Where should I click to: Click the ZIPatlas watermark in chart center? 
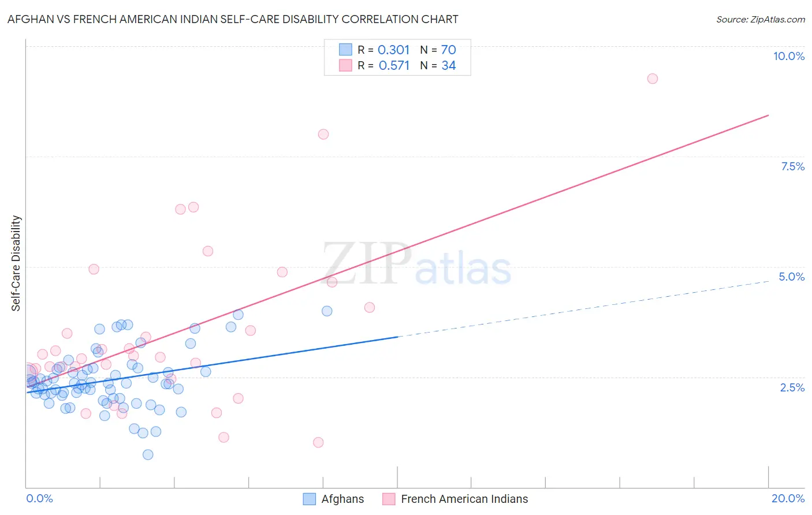click(417, 264)
